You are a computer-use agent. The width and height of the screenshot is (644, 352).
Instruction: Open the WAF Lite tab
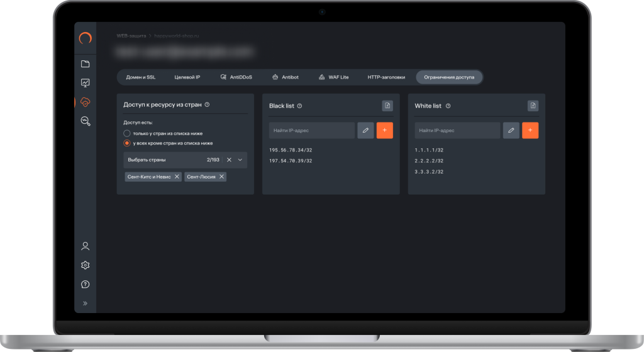pos(333,77)
